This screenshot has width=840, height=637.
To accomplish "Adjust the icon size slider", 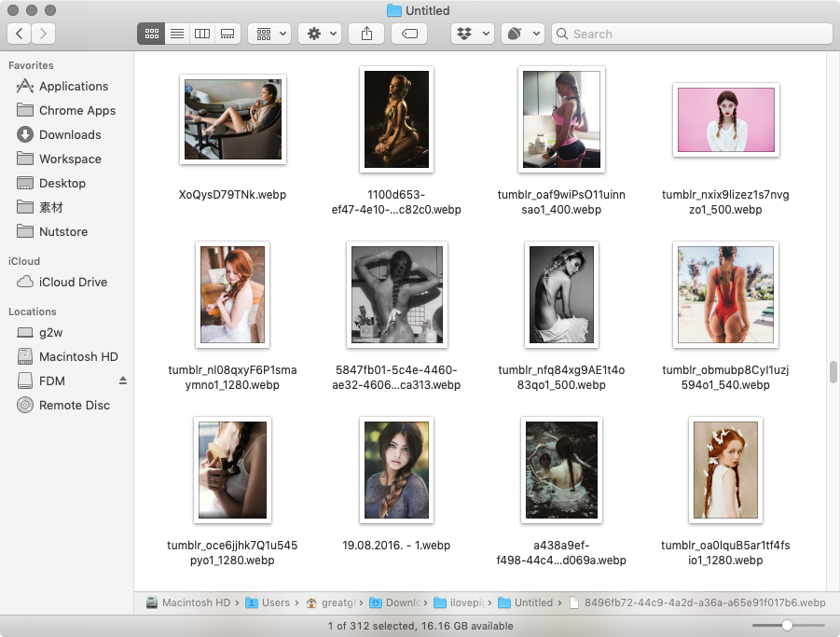I will [x=788, y=625].
